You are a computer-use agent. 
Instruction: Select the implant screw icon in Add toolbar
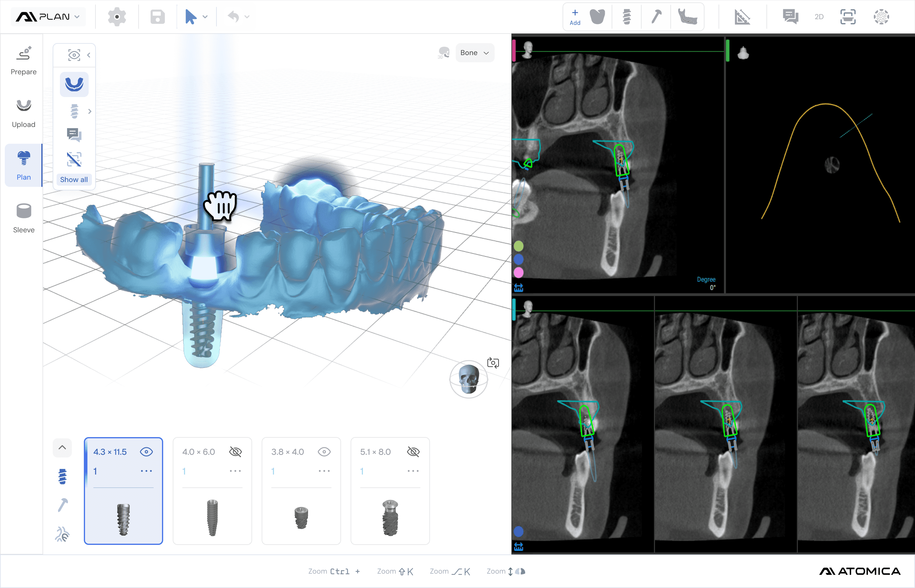click(x=626, y=17)
